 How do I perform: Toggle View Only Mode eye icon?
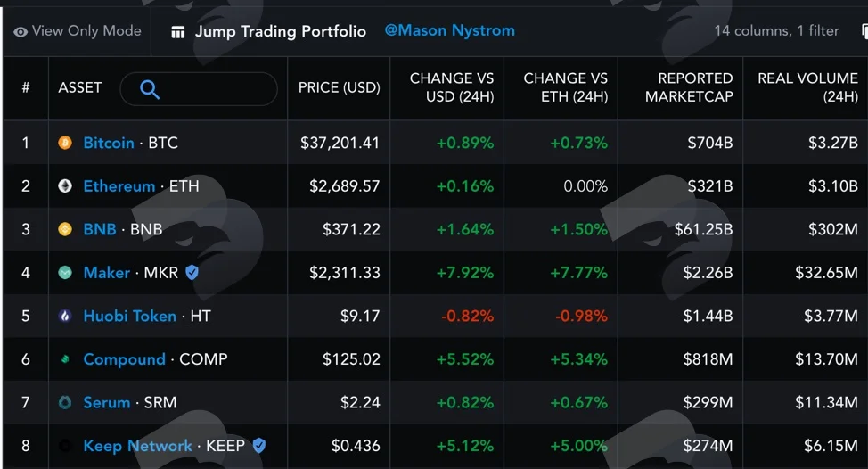click(x=20, y=32)
